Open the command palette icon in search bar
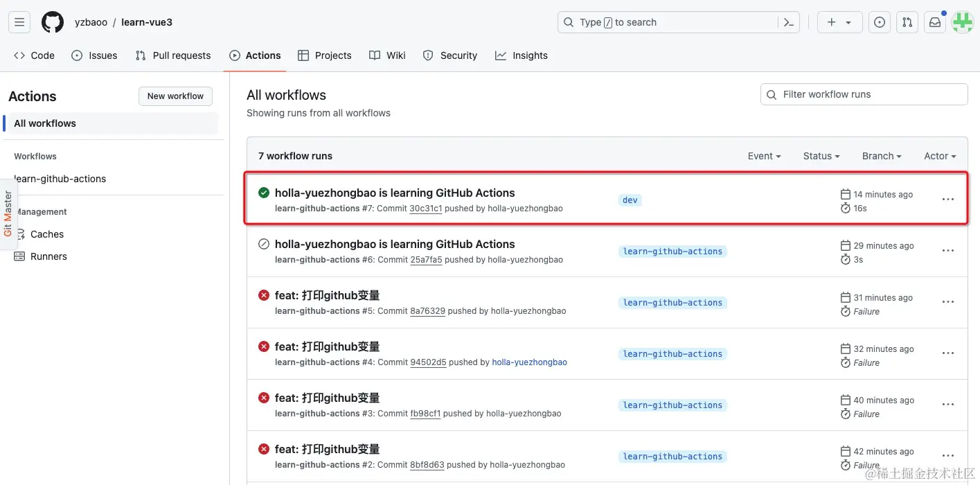 (789, 22)
